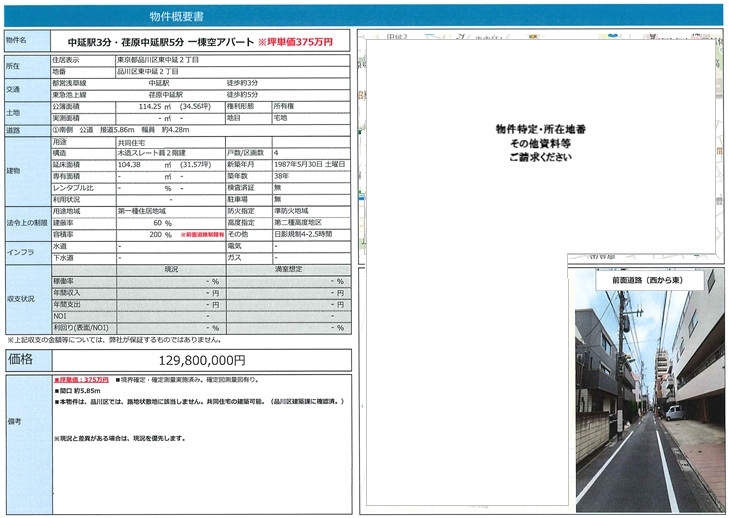
Task: Click the red 前面道路制限有 note
Action: tap(202, 235)
